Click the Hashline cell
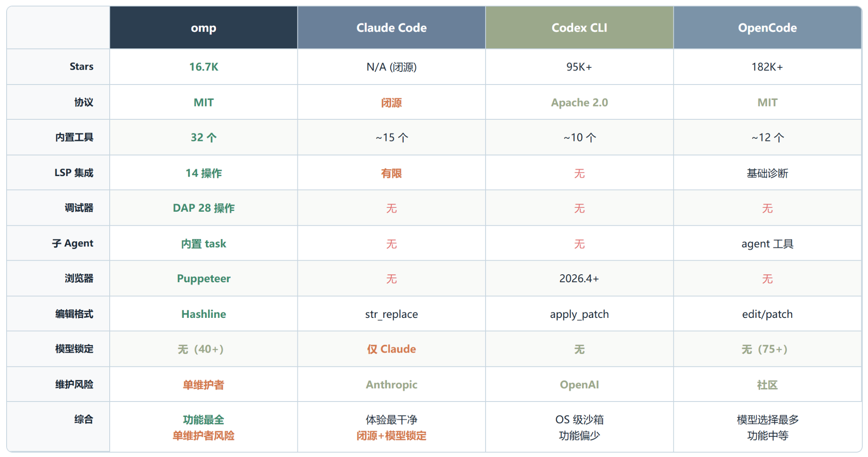This screenshot has height=457, width=868. [204, 314]
